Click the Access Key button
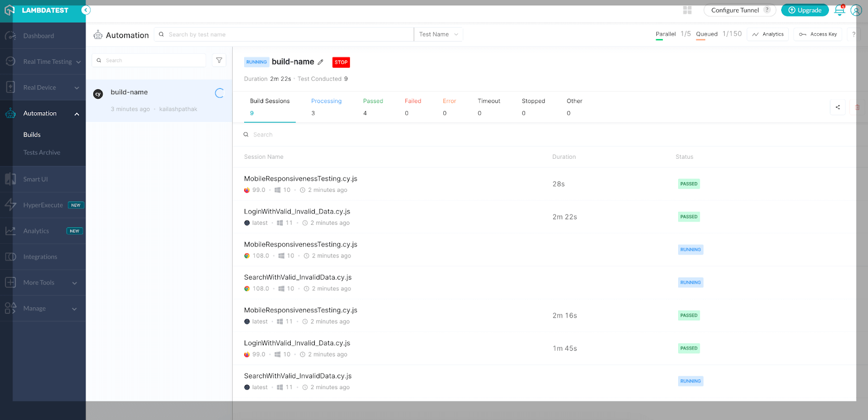The width and height of the screenshot is (868, 420). click(818, 34)
